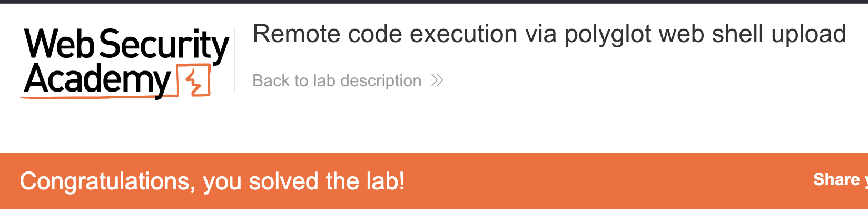
Task: Click the "solved the lab!" banner text
Action: tap(327, 181)
